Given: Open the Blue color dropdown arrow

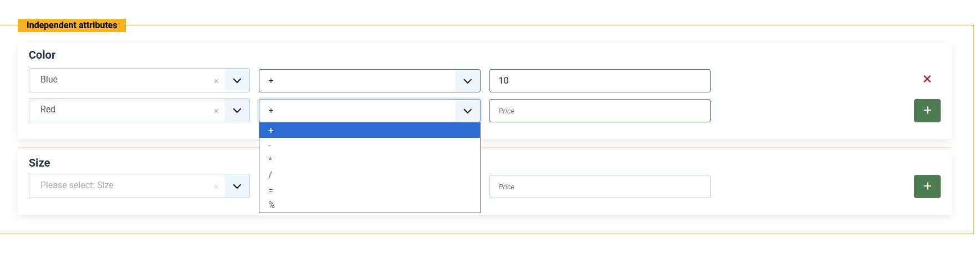Looking at the screenshot, I should click(x=237, y=81).
